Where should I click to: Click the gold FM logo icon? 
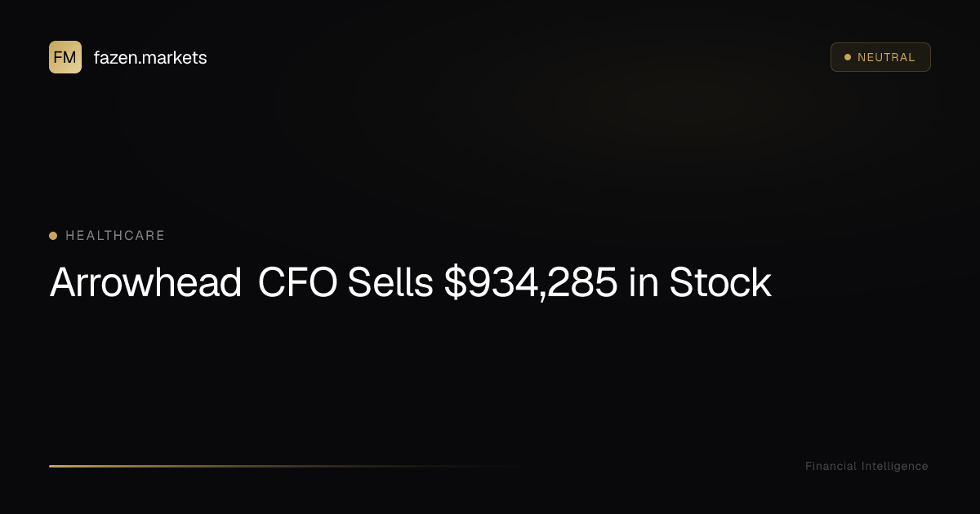(65, 57)
